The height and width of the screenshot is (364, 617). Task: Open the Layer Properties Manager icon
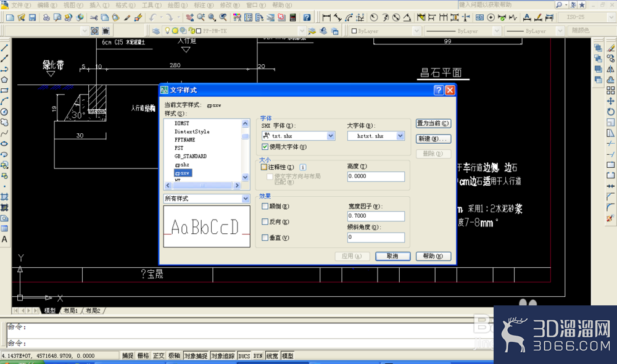[x=156, y=31]
